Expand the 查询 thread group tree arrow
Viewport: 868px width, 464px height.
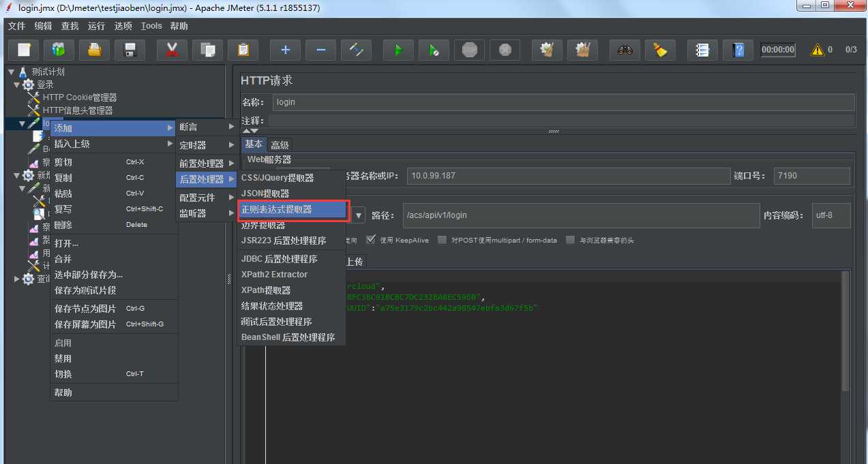coord(17,279)
